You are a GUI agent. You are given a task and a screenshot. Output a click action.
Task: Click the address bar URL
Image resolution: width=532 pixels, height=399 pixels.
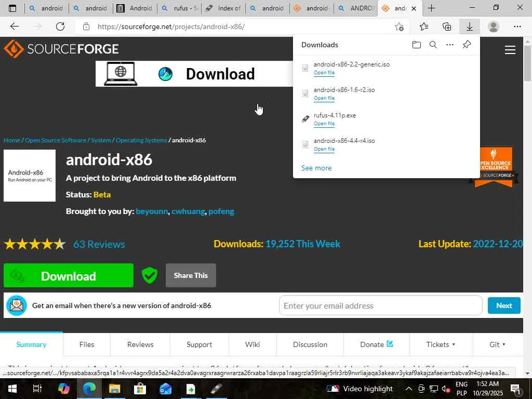click(171, 26)
